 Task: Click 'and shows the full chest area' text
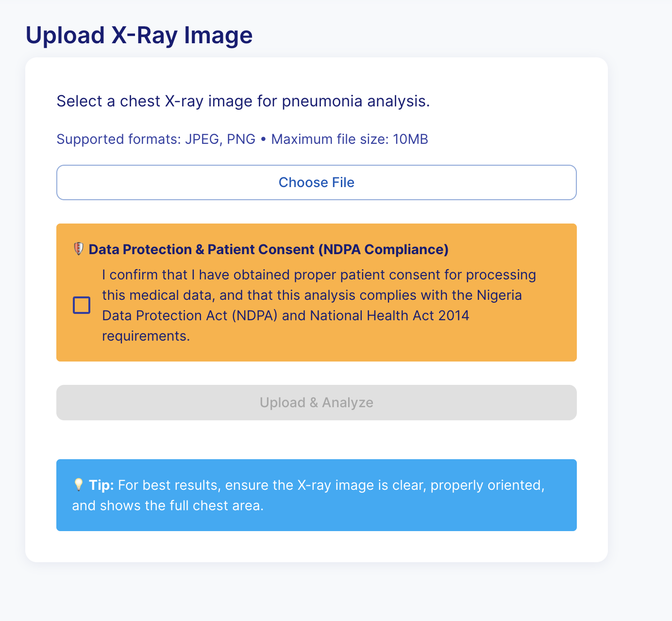[x=168, y=506]
